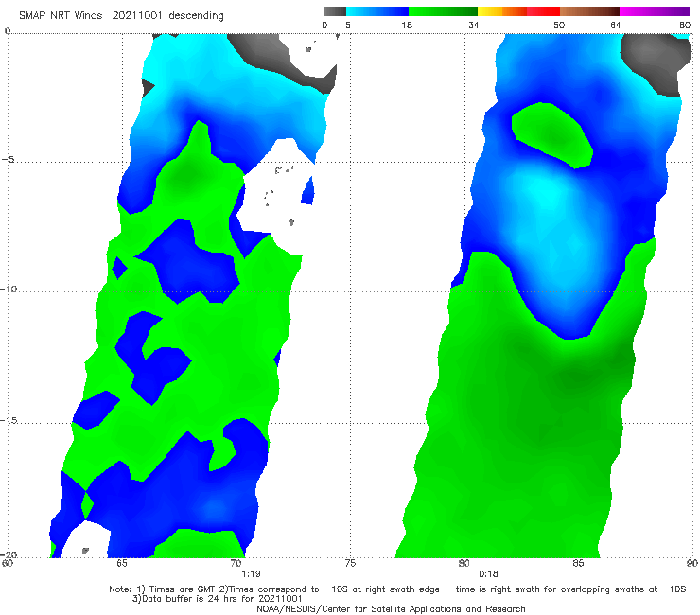This screenshot has height=615, width=700.
Task: Click the longitude axis label '80'
Action: (x=464, y=563)
